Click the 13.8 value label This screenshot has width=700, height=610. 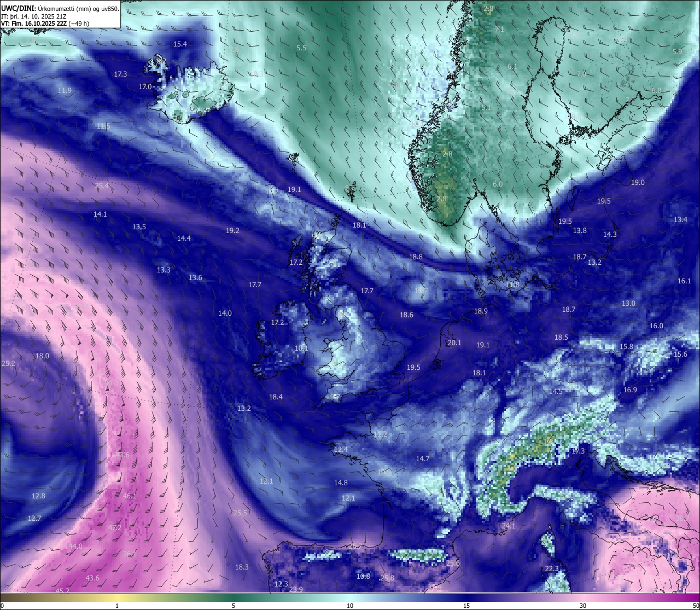click(x=580, y=230)
